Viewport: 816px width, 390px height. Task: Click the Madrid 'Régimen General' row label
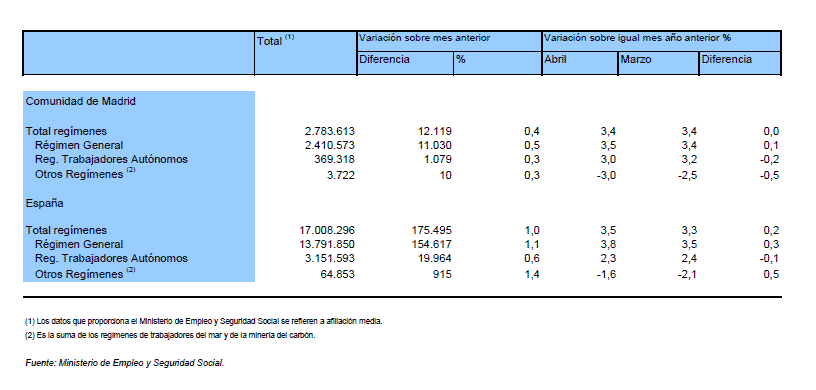79,145
